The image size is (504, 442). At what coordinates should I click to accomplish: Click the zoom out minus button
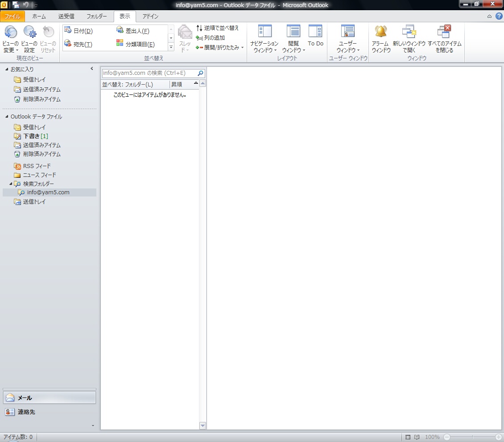[x=447, y=437]
